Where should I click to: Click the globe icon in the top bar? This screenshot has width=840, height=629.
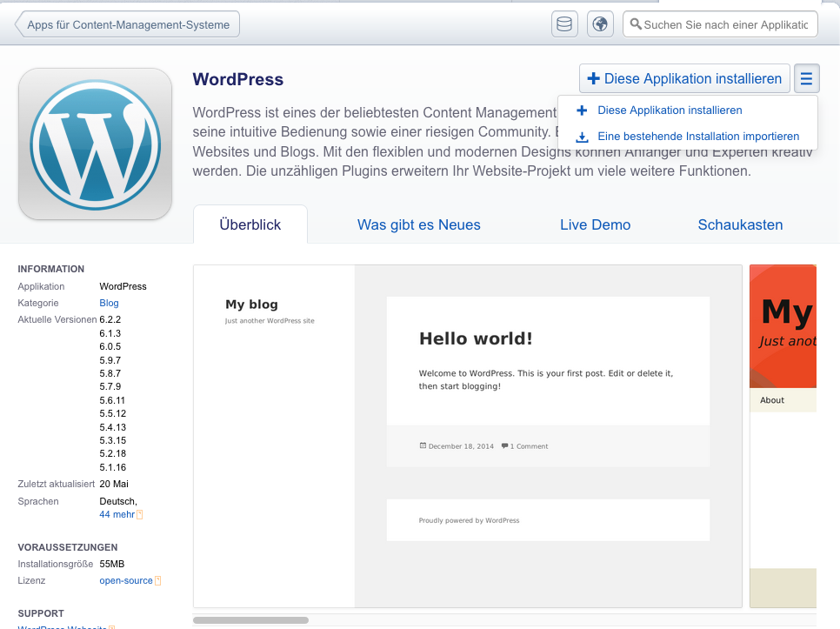(600, 24)
